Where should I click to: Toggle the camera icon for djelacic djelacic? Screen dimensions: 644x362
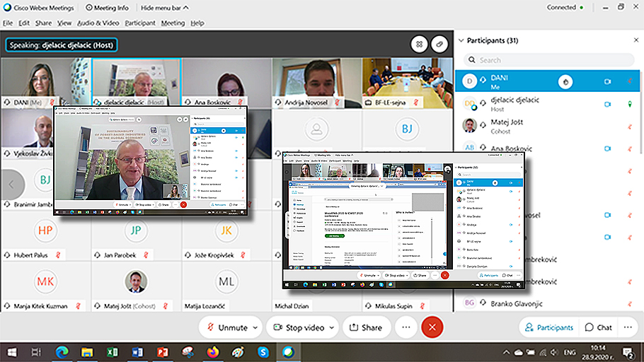point(607,104)
